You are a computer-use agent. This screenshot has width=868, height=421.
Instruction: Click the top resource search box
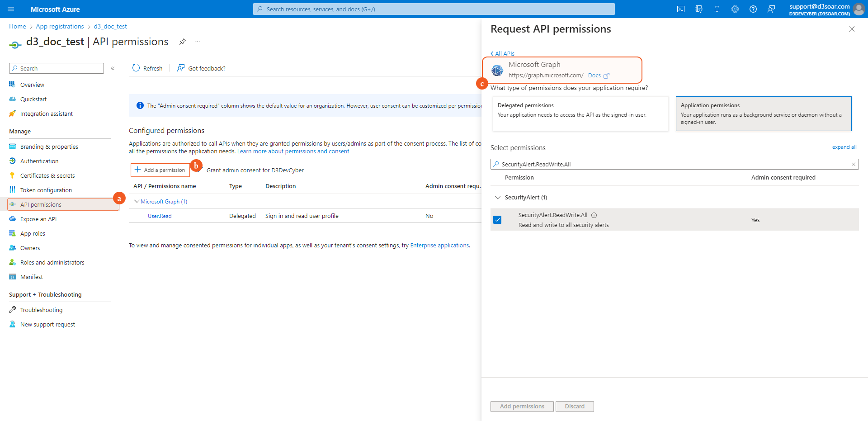434,9
